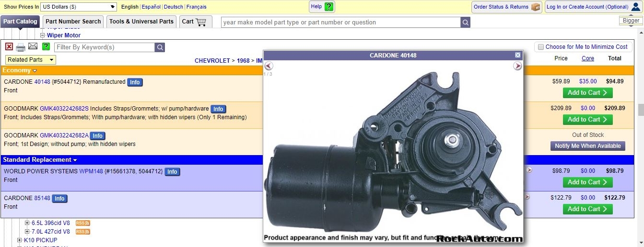Collapse the Economy section
This screenshot has width=644, height=247.
[x=35, y=71]
